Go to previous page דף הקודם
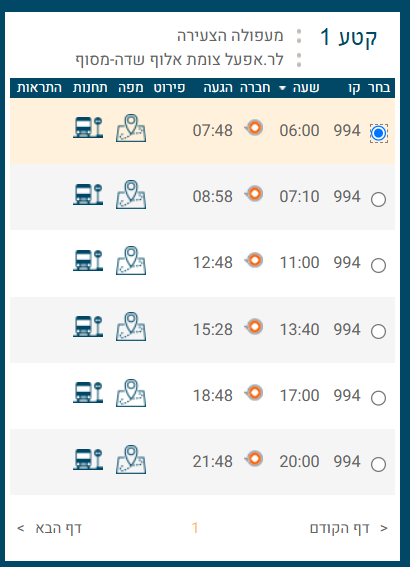Screen dimensions: 410x567 (x=349, y=528)
